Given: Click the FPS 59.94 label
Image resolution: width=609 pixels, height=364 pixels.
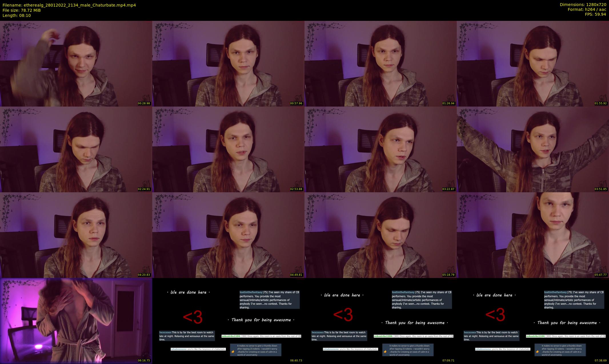Looking at the screenshot, I should point(595,14).
